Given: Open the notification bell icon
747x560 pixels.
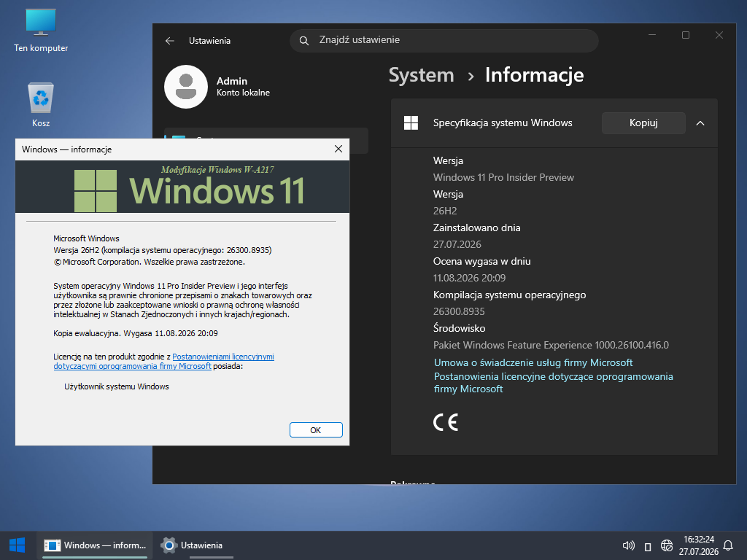Looking at the screenshot, I should tap(728, 545).
